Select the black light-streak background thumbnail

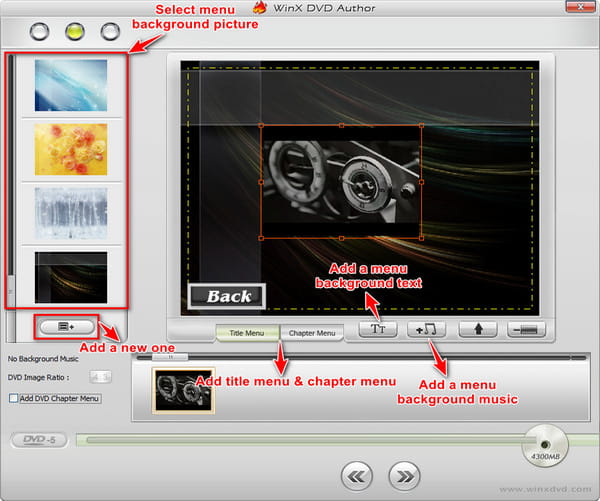(71, 277)
